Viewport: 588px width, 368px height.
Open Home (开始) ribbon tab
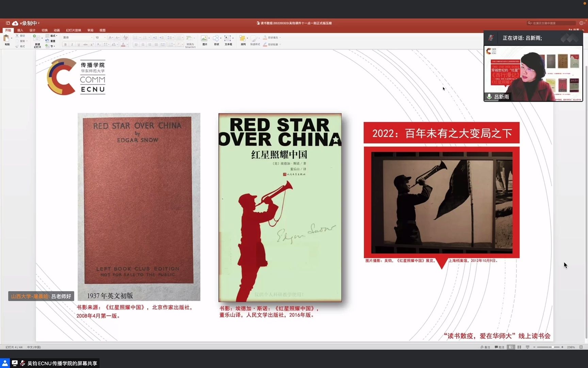point(8,30)
